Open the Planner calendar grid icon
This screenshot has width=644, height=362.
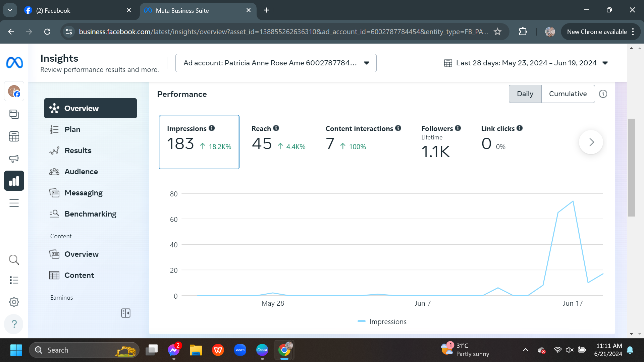[x=14, y=136]
